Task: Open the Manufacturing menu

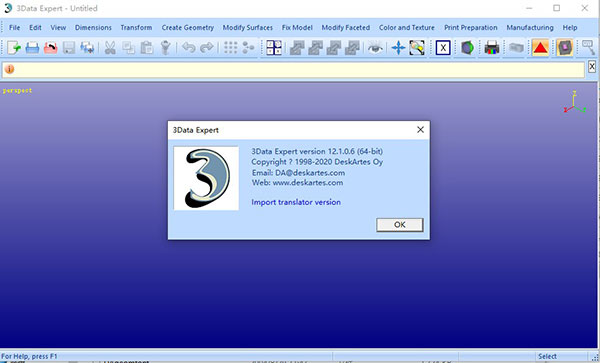Action: [530, 28]
